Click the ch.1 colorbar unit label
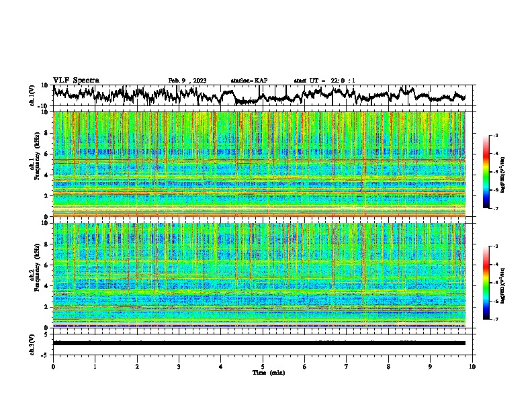This screenshot has height=411, width=532. click(x=502, y=175)
